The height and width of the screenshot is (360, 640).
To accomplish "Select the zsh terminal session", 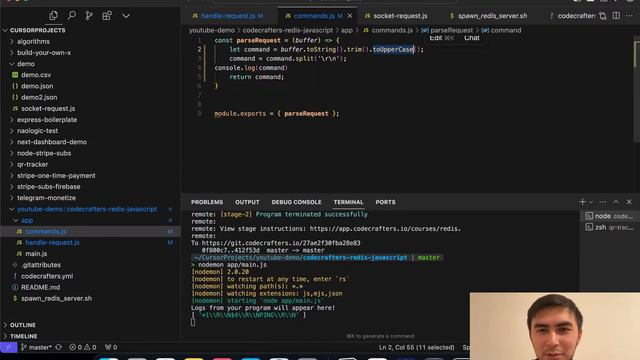I will pos(610,227).
